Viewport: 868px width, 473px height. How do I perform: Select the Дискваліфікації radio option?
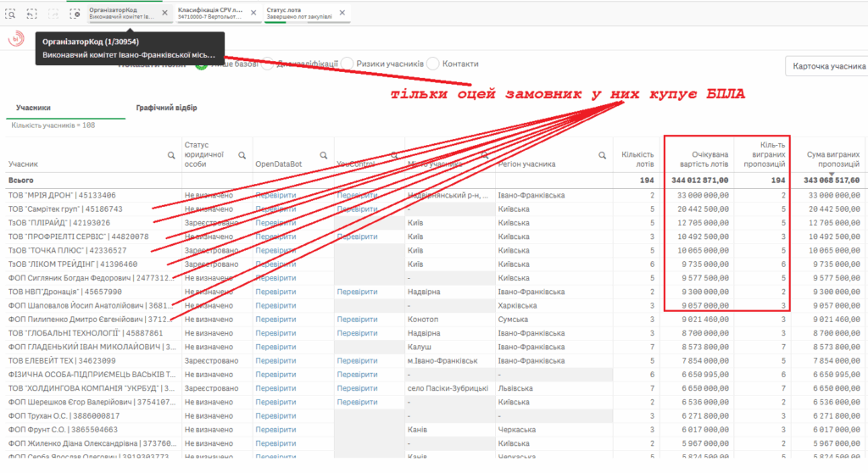pos(268,64)
